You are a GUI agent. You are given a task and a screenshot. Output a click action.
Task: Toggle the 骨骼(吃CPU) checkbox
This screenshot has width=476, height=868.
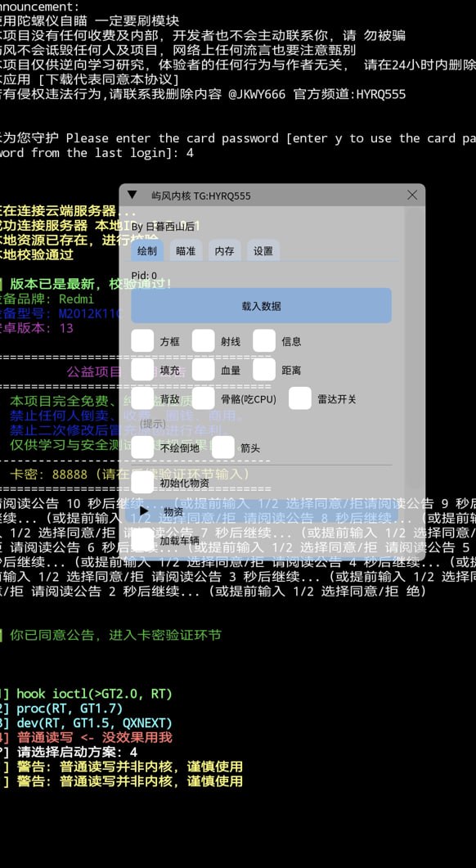coord(203,398)
